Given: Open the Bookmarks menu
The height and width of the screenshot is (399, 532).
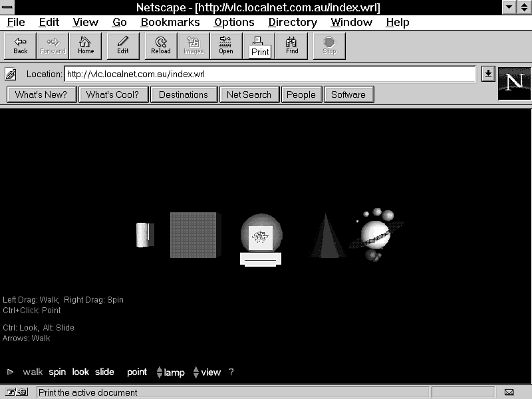Looking at the screenshot, I should [x=170, y=22].
